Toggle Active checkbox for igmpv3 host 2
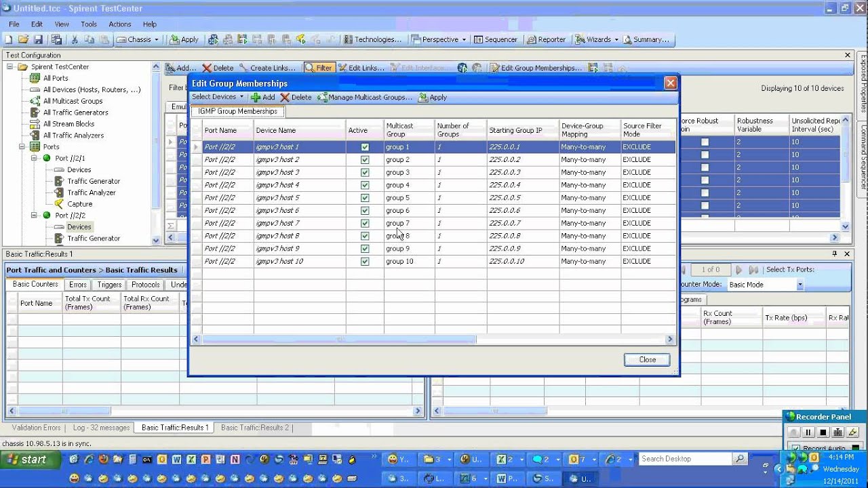The width and height of the screenshot is (868, 488). point(365,160)
